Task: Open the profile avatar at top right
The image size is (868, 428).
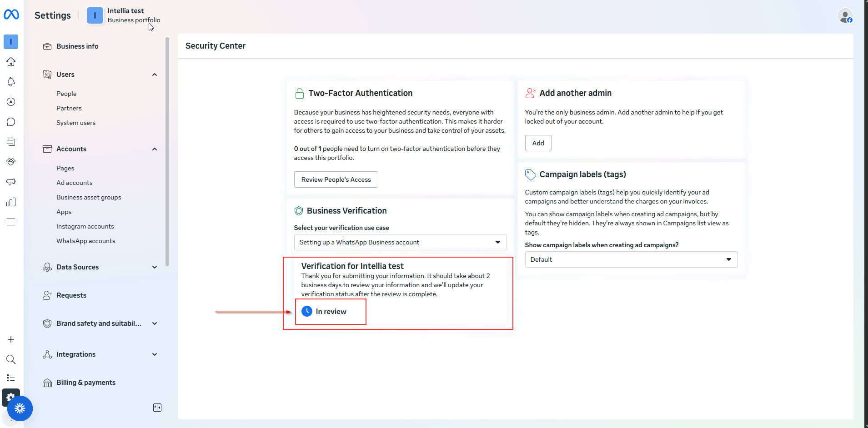Action: pos(845,16)
